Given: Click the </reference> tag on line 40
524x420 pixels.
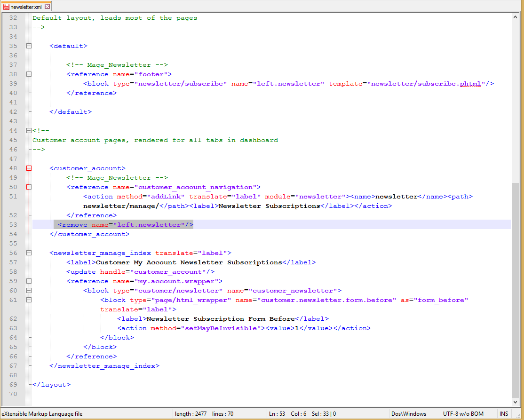Looking at the screenshot, I should click(92, 93).
